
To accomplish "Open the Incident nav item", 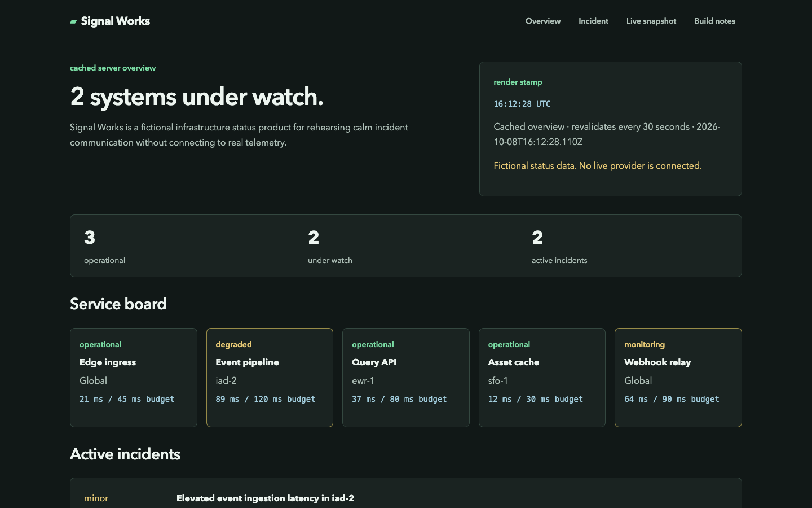I will click(x=593, y=21).
